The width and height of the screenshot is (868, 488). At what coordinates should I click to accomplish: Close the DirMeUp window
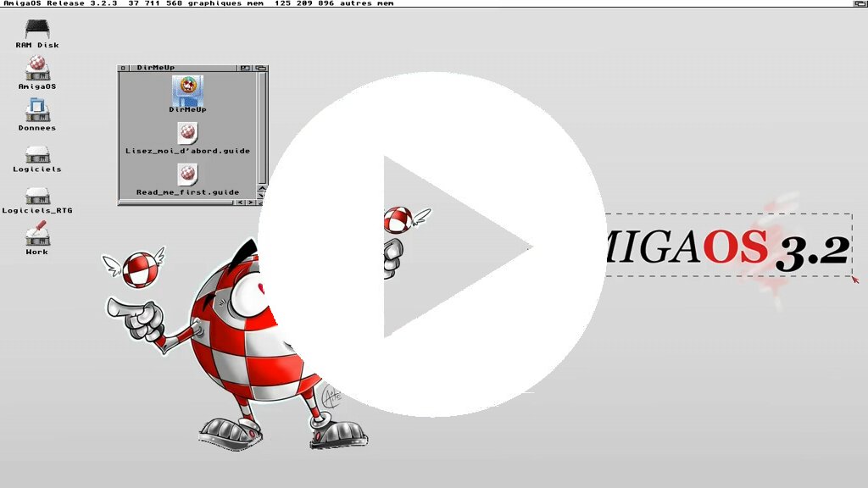pyautogui.click(x=123, y=66)
